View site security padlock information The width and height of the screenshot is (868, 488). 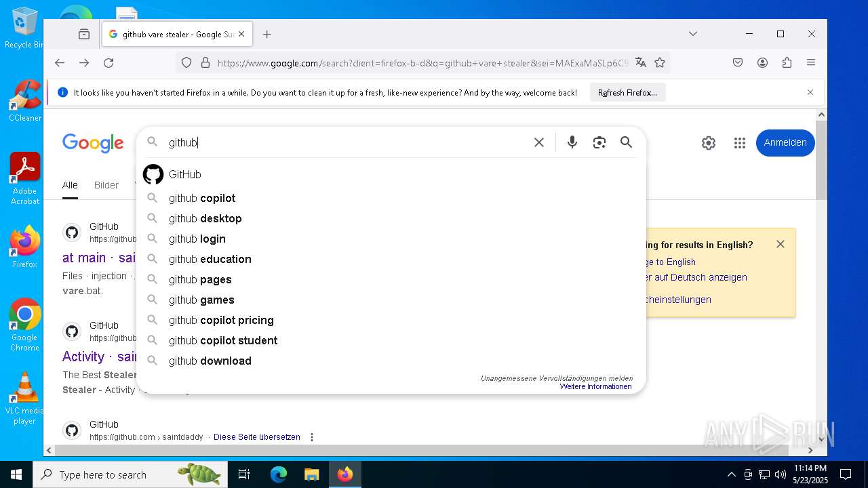pyautogui.click(x=205, y=63)
